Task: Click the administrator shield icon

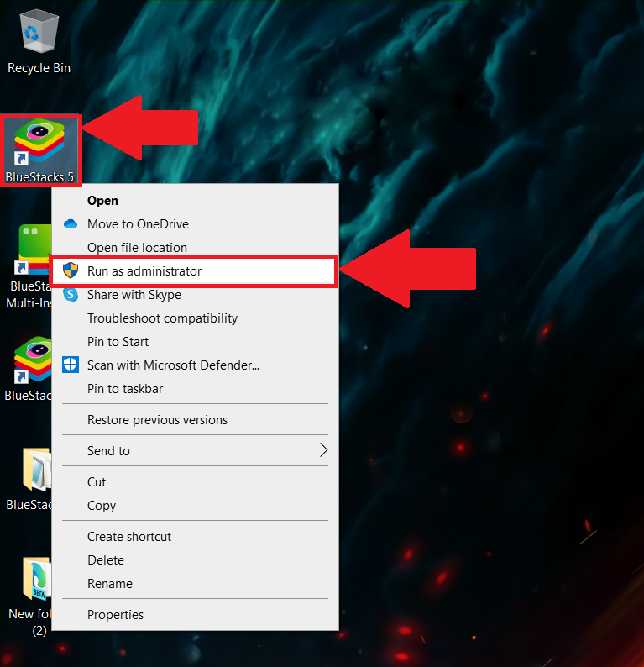Action: tap(71, 270)
